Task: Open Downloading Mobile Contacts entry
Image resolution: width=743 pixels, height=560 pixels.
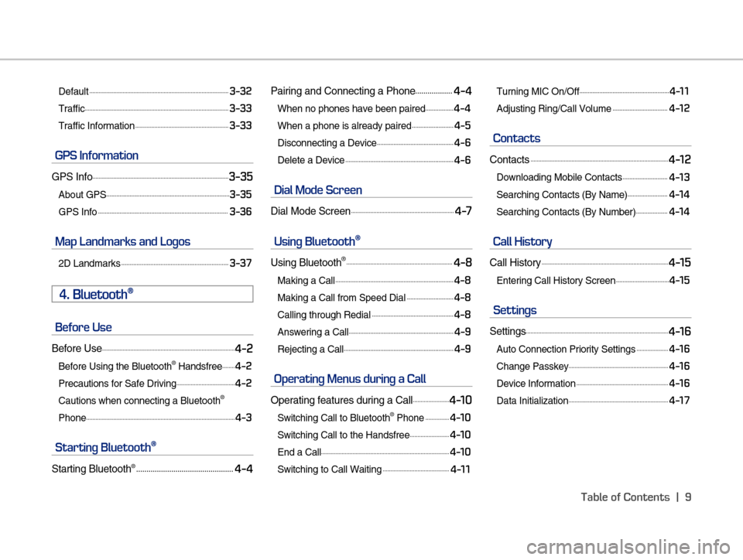Action: pyautogui.click(x=559, y=178)
